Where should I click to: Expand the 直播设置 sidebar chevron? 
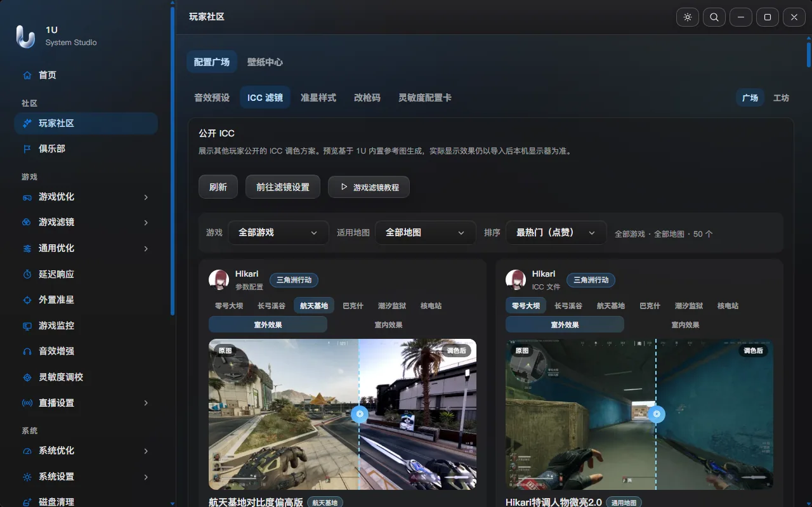146,403
